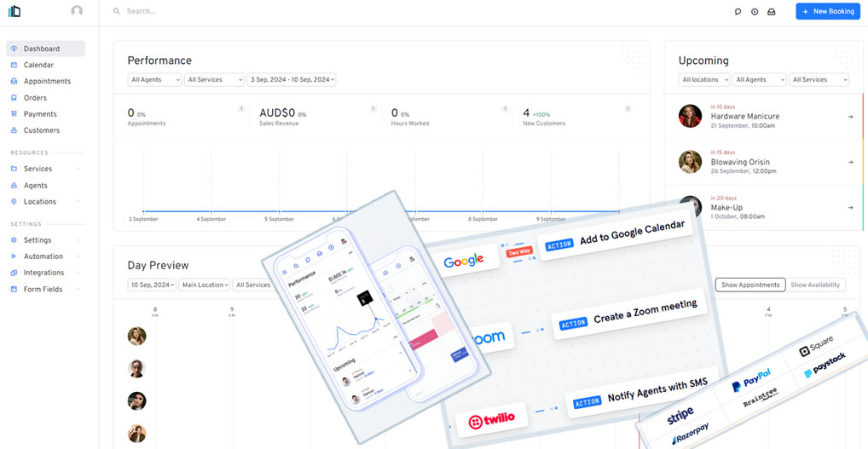Open the Performance All Agents dropdown

coord(154,79)
